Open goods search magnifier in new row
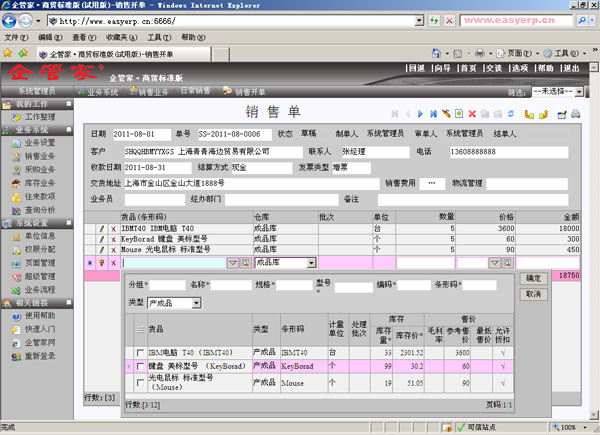 [x=246, y=263]
